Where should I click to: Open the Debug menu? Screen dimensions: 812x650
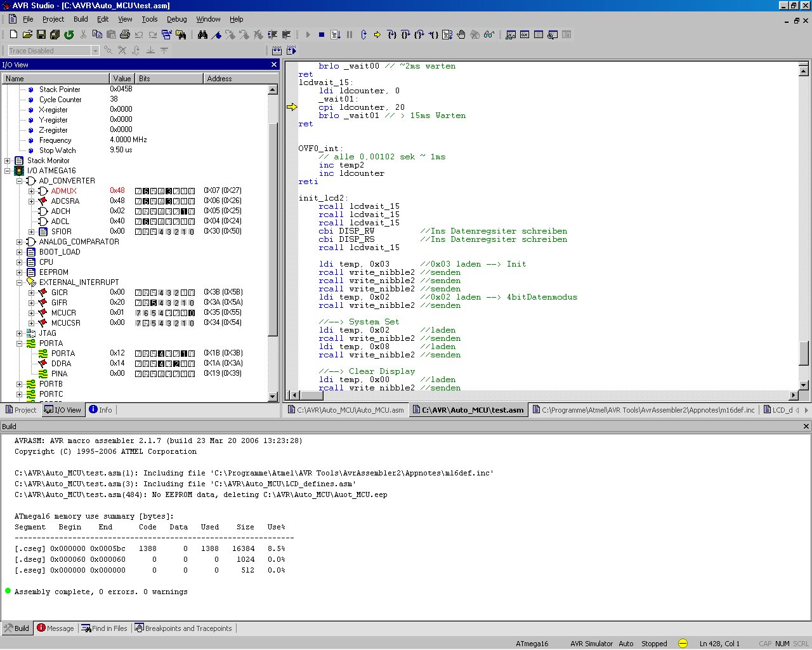tap(176, 19)
